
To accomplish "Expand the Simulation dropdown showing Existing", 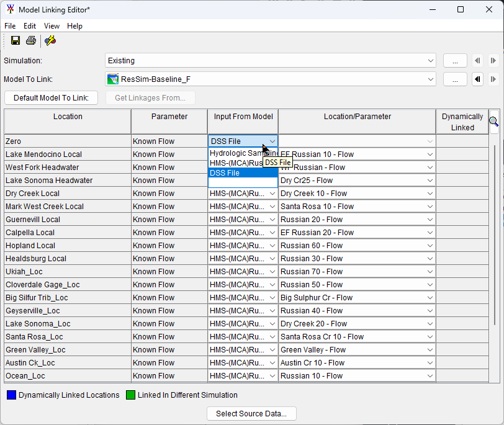I will coord(431,61).
